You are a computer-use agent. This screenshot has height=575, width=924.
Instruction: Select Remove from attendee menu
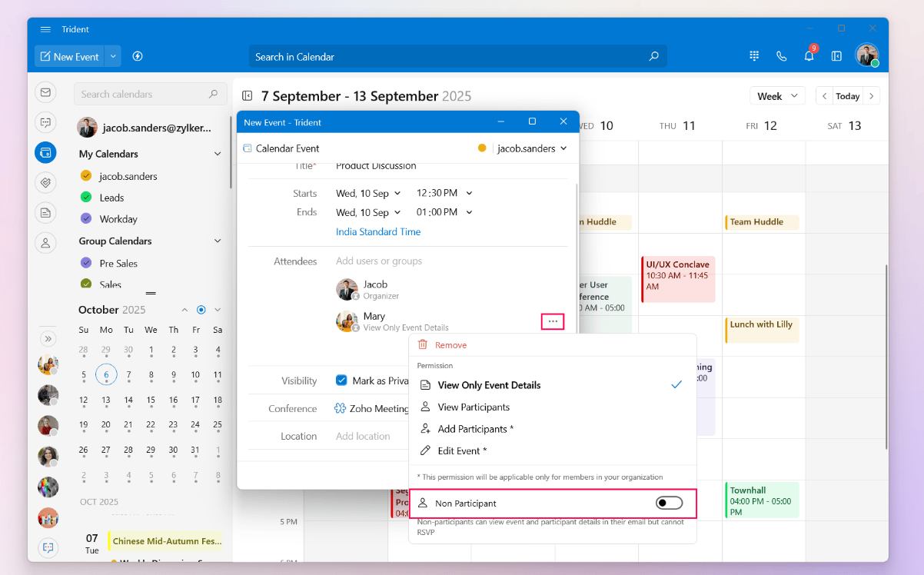(552, 345)
